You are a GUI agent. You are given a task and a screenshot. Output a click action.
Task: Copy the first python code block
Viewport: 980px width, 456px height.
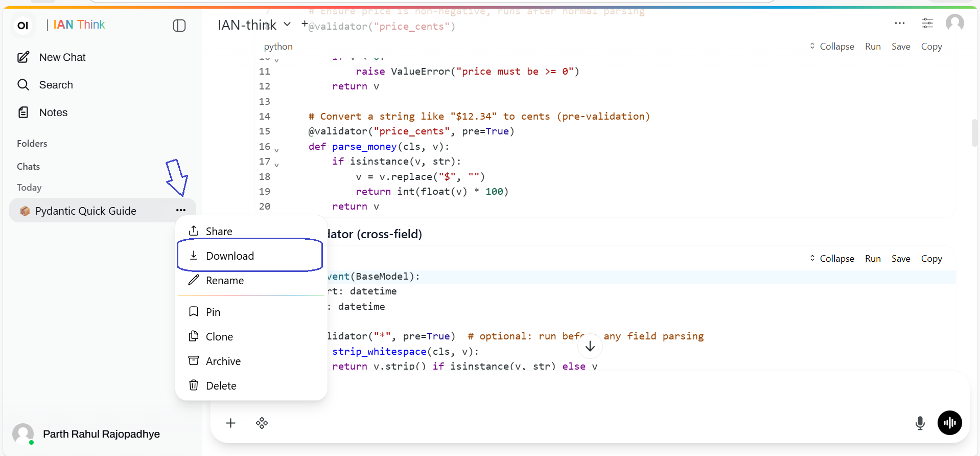pos(931,47)
